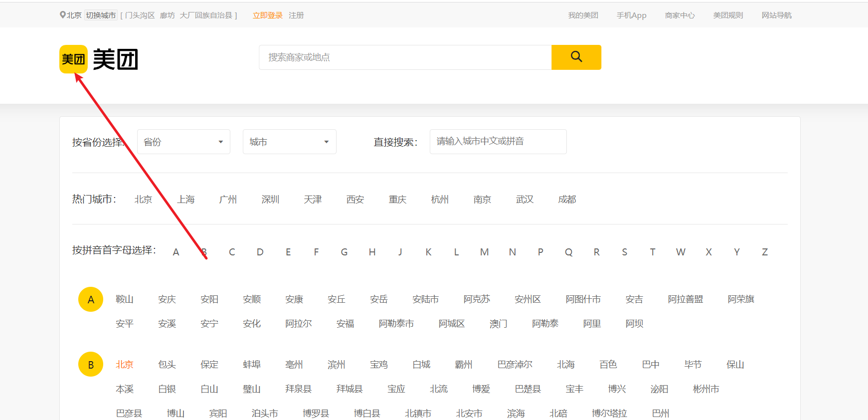The height and width of the screenshot is (420, 868).
Task: Click the magnifier search button
Action: point(576,57)
